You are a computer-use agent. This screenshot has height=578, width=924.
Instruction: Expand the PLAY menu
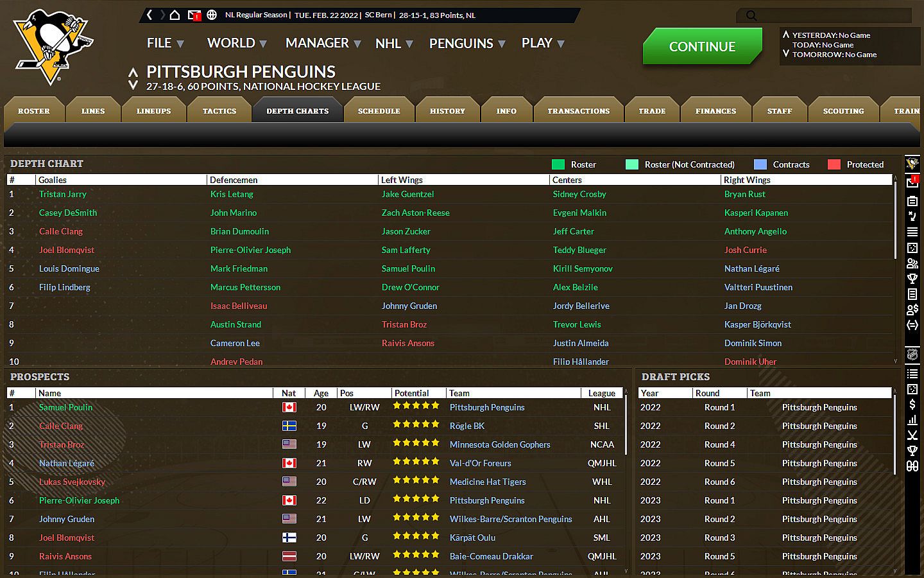point(543,43)
